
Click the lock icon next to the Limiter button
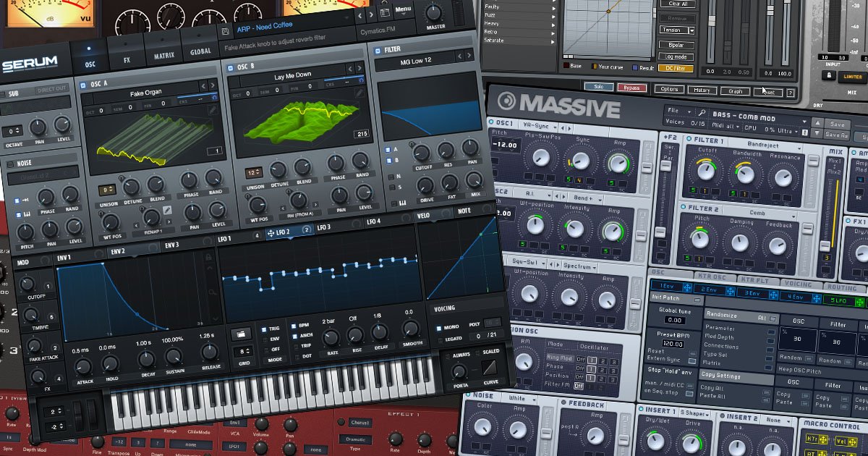(827, 74)
